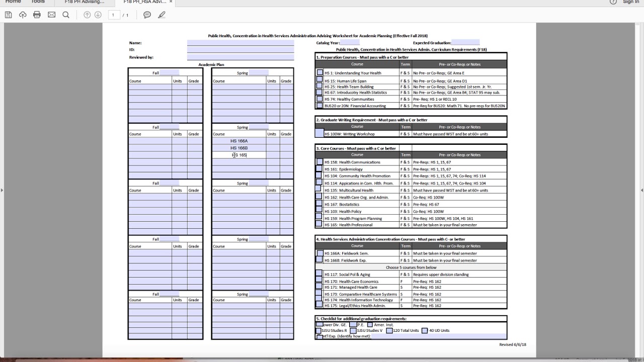This screenshot has height=362, width=644.
Task: Add a comment with speech bubble icon
Action: [x=147, y=15]
